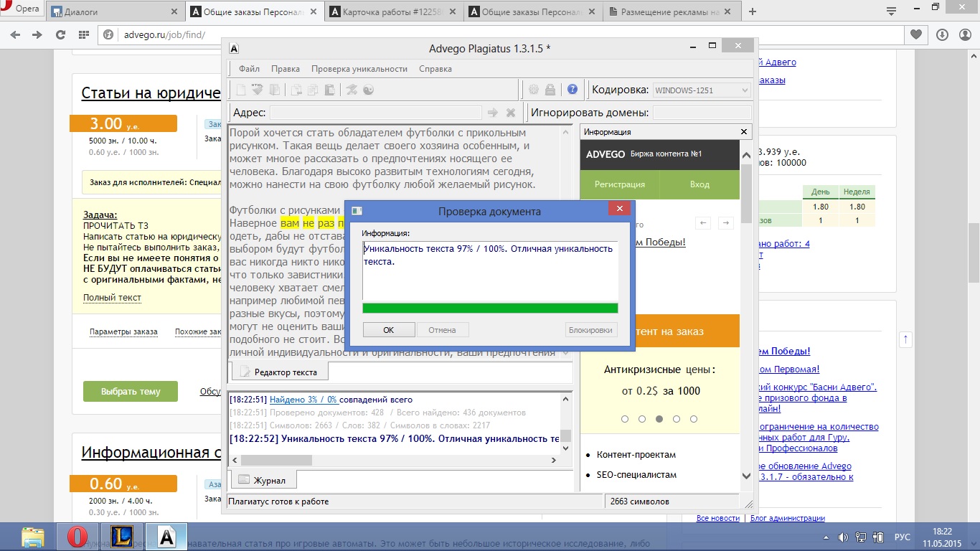Click Вход in the Advego info panel
The image size is (980, 551).
(699, 184)
